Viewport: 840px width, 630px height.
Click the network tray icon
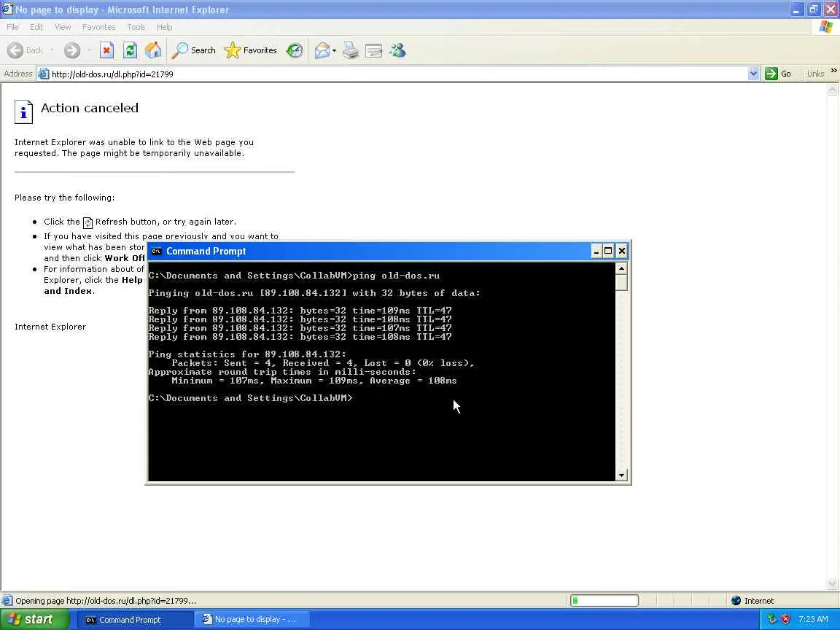(772, 619)
